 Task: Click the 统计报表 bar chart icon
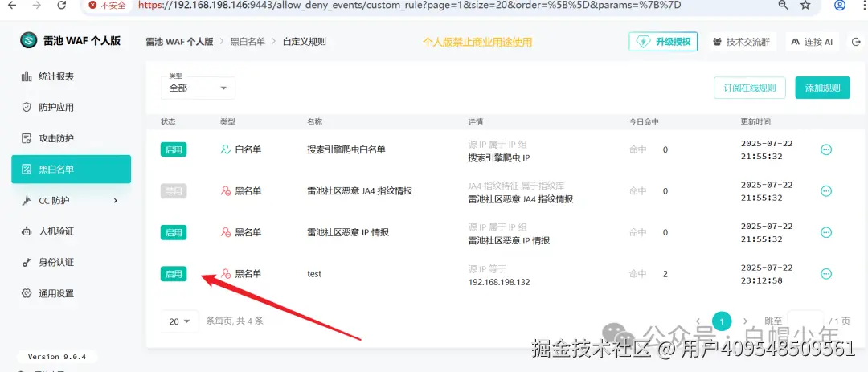click(x=26, y=76)
